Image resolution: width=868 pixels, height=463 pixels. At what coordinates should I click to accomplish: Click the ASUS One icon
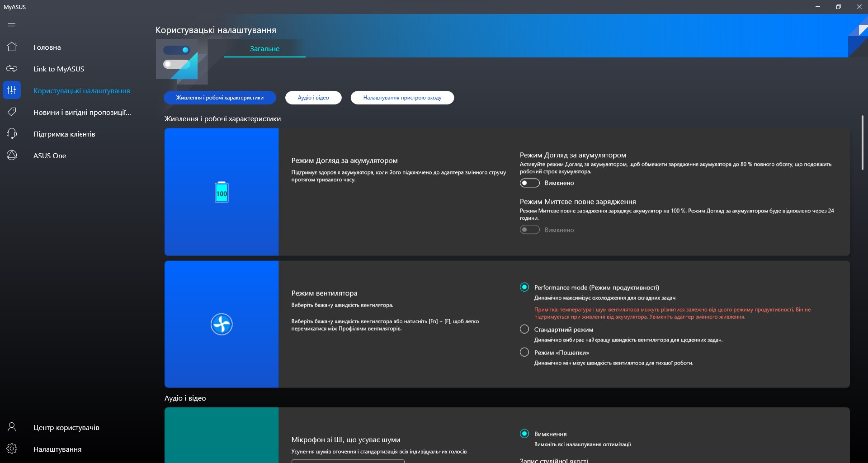pyautogui.click(x=12, y=156)
